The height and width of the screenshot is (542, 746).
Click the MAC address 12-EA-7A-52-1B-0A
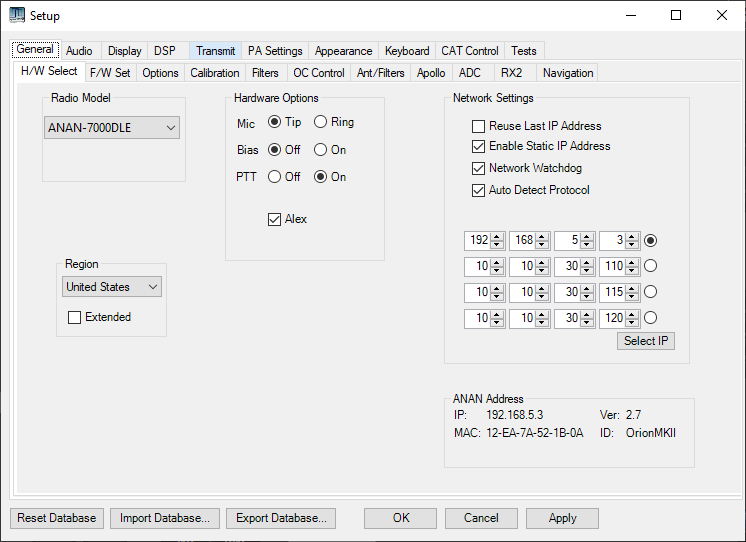(534, 433)
